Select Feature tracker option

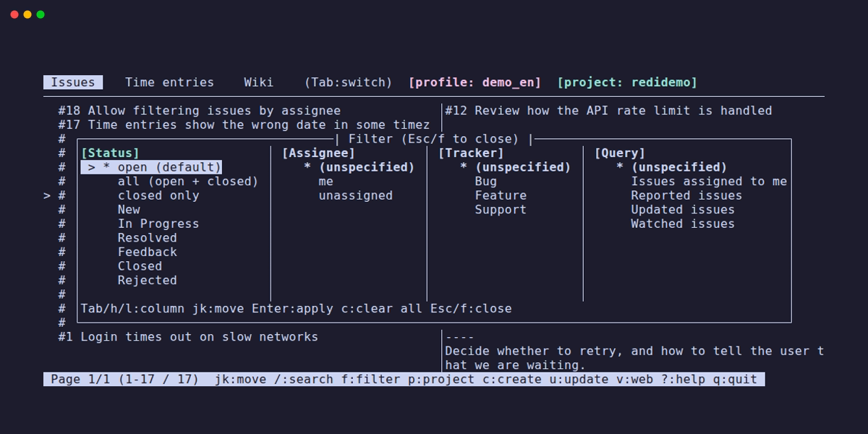[x=501, y=195]
